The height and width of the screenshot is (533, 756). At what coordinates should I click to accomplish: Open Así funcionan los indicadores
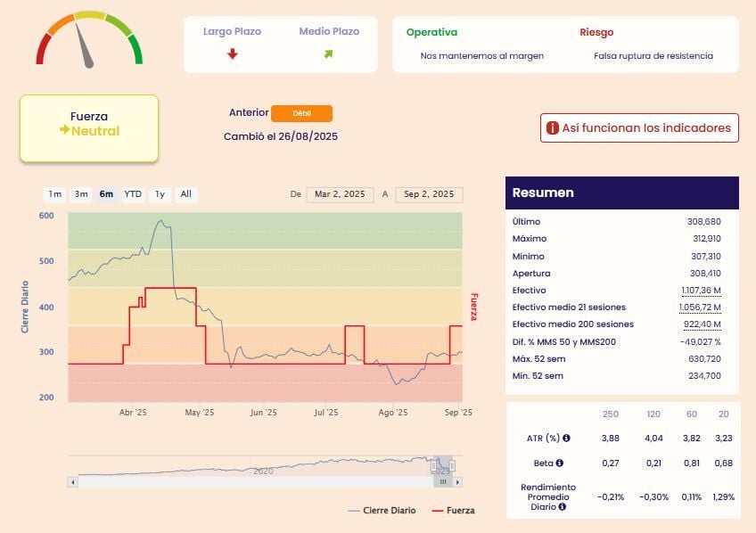click(x=639, y=127)
